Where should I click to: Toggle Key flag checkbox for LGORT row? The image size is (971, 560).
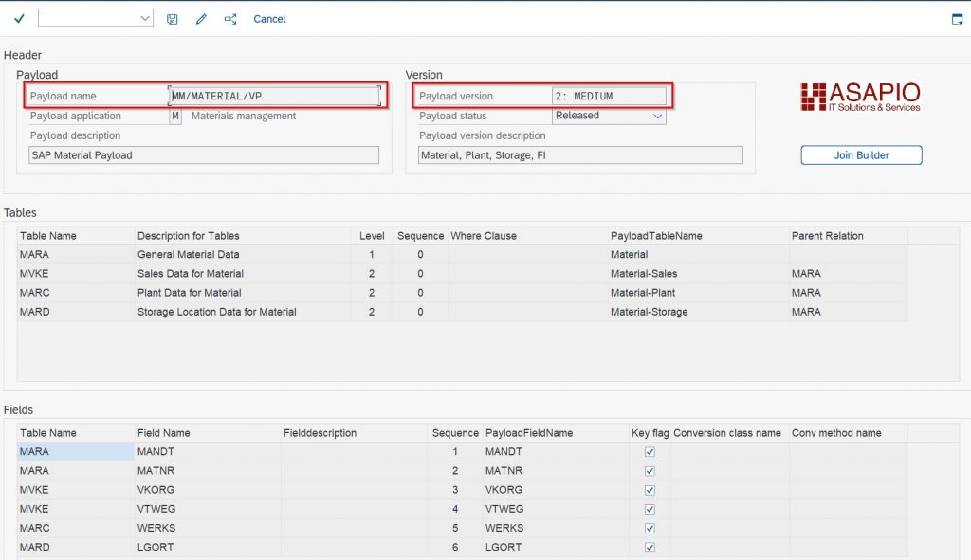[x=650, y=547]
